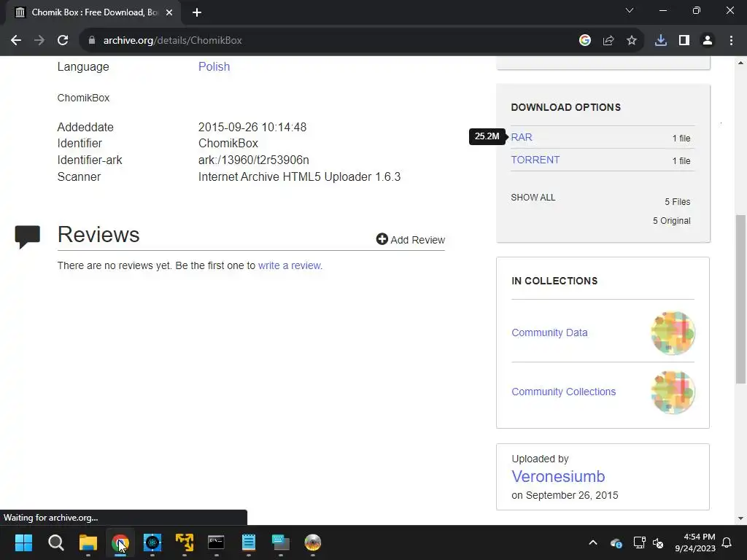747x560 pixels.
Task: Download the RAR file
Action: [522, 137]
